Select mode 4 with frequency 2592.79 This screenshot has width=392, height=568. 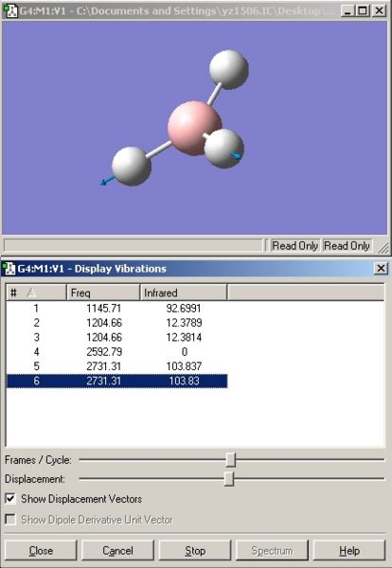(117, 352)
